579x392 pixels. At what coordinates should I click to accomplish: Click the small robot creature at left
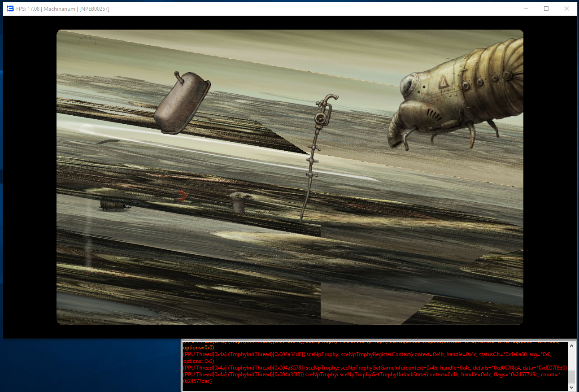pos(115,205)
